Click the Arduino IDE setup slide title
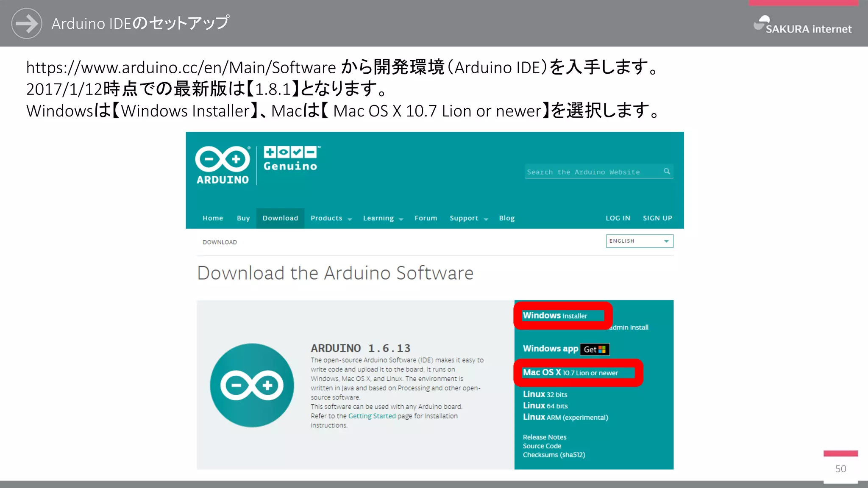The height and width of the screenshot is (488, 868). [x=140, y=23]
